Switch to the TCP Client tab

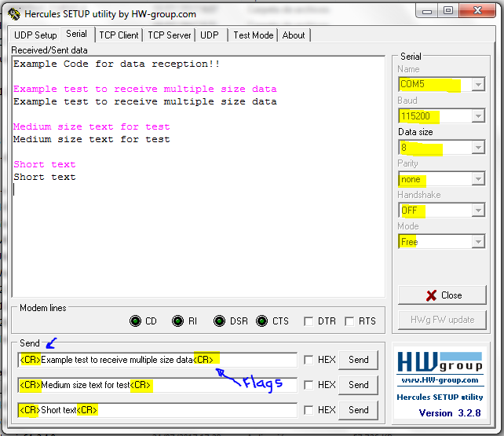119,35
